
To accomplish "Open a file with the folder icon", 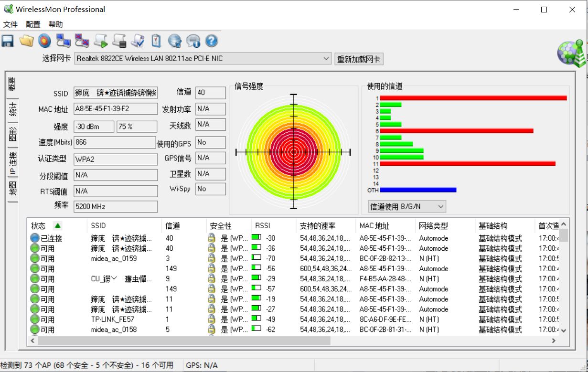I will (x=26, y=41).
